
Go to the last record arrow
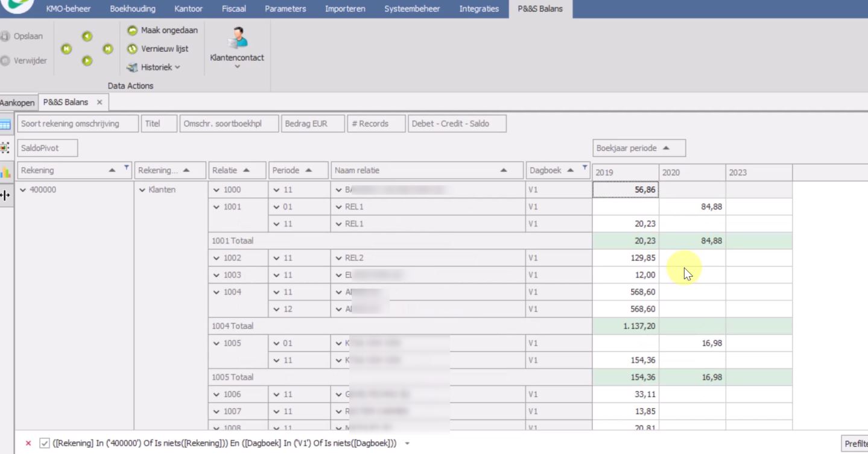[x=107, y=49]
